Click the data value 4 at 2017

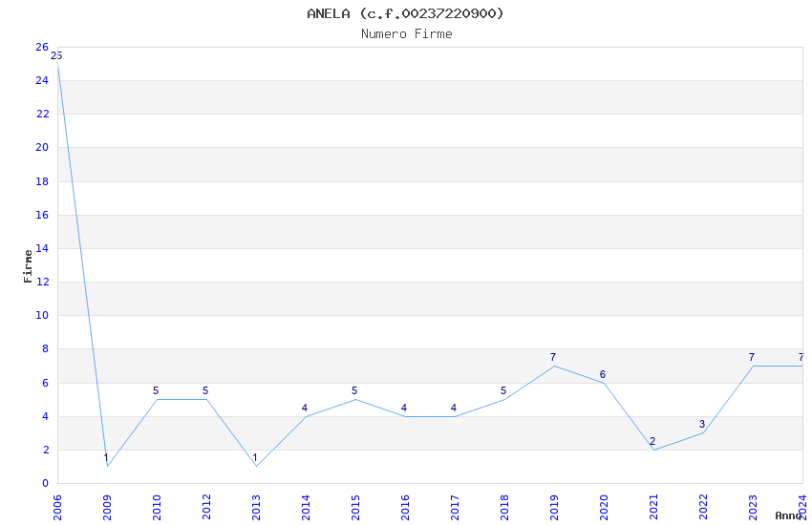[454, 408]
